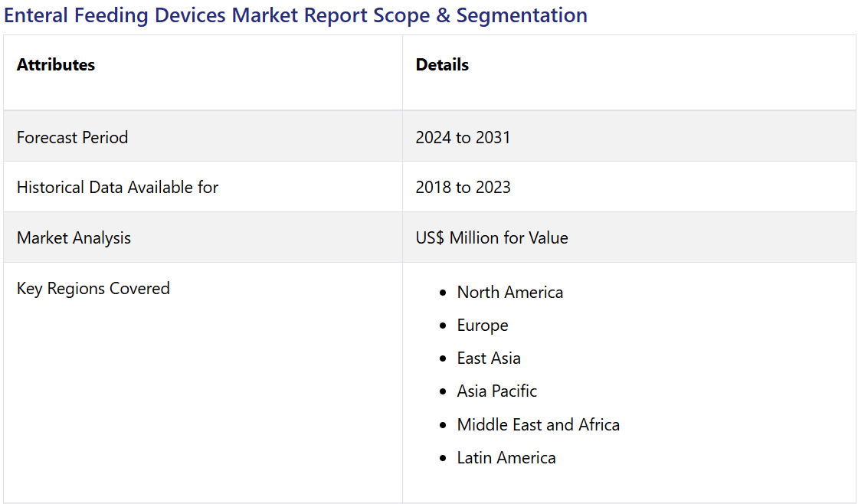The height and width of the screenshot is (504, 858).
Task: Click the bullet marker before Europe
Action: coord(443,326)
